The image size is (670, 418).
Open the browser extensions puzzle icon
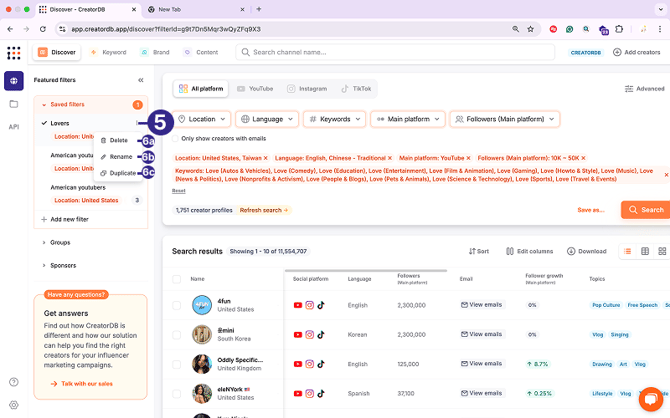pos(619,29)
